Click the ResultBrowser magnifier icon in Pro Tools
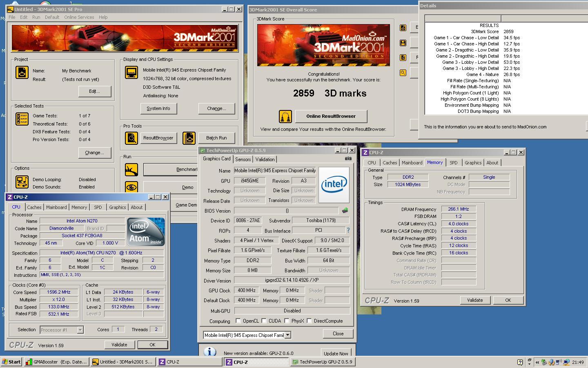This screenshot has height=368, width=588. 131,138
